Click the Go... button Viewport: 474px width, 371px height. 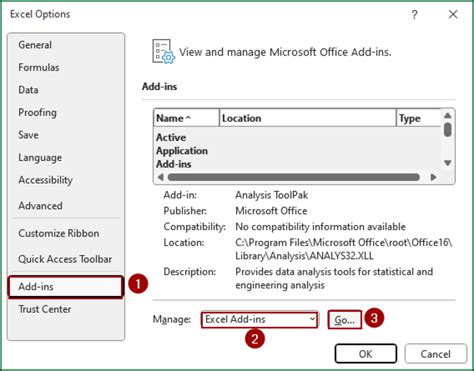point(344,320)
